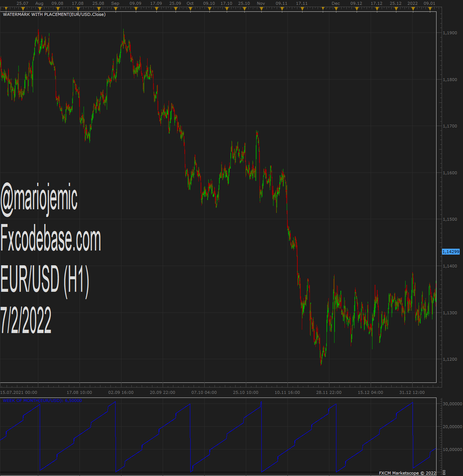Image resolution: width=463 pixels, height=476 pixels.
Task: Click the 25.10 10:00 time label
Action: tap(245, 392)
